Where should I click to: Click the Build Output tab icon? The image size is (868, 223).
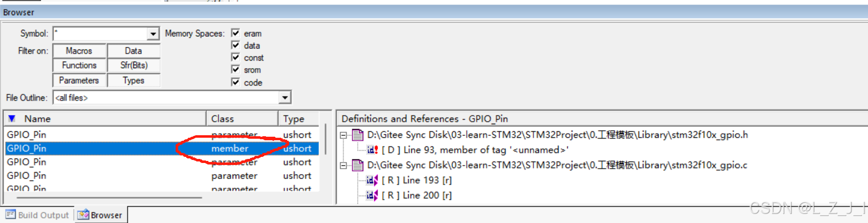[x=11, y=214]
